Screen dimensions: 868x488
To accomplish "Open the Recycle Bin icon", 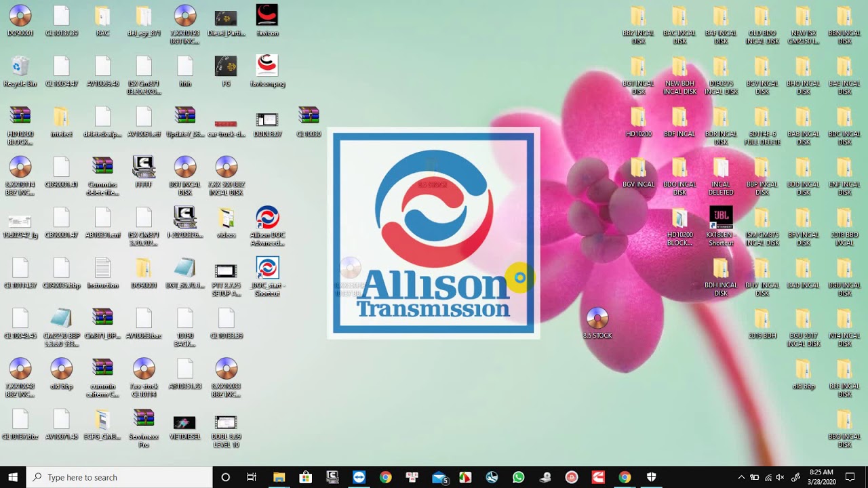I will (20, 72).
